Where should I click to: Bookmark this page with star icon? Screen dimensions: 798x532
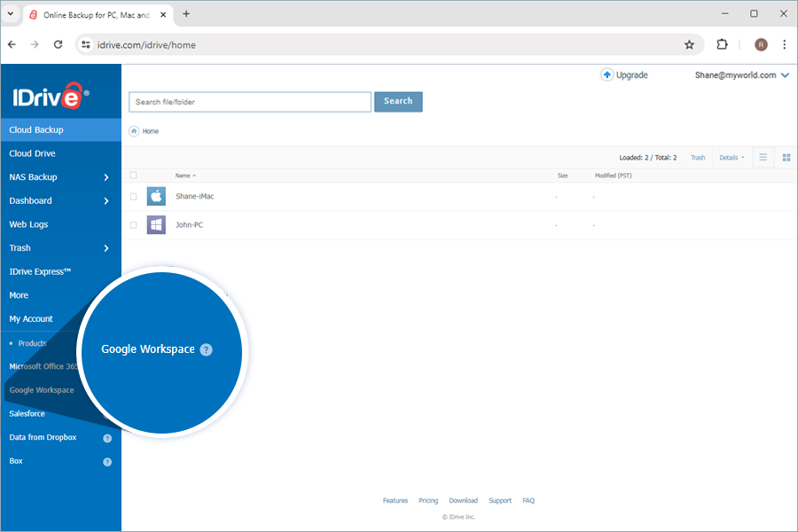pyautogui.click(x=689, y=45)
